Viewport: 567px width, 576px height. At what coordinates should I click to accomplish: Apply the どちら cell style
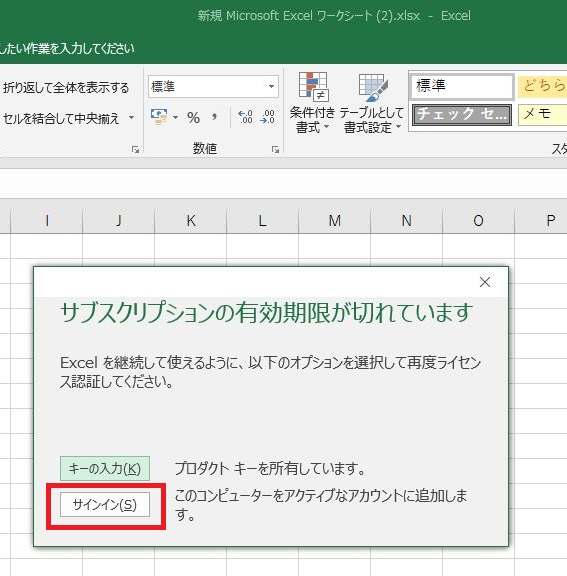(x=542, y=86)
